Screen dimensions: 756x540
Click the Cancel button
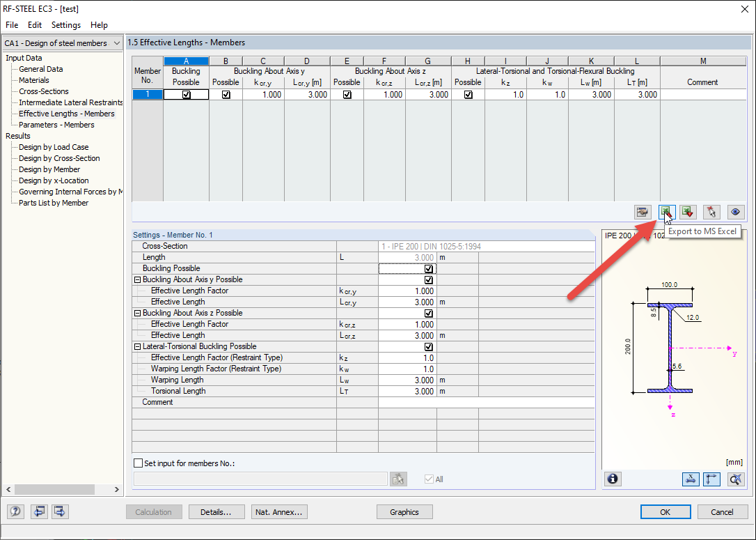pos(722,512)
